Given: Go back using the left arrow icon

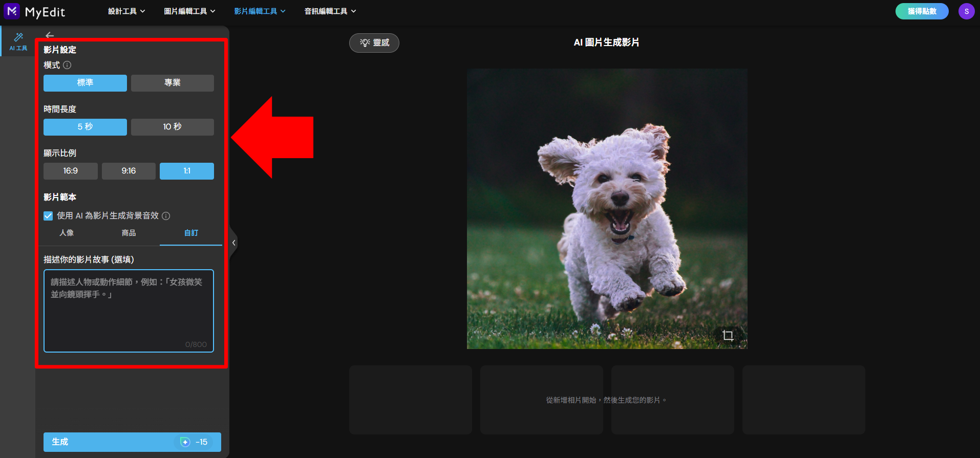Looking at the screenshot, I should tap(50, 35).
